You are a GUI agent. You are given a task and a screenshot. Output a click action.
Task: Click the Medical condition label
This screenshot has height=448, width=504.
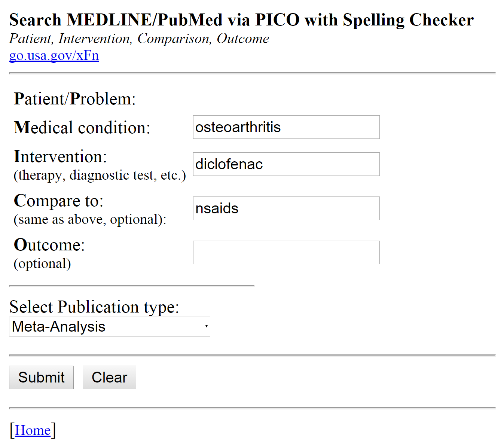82,128
